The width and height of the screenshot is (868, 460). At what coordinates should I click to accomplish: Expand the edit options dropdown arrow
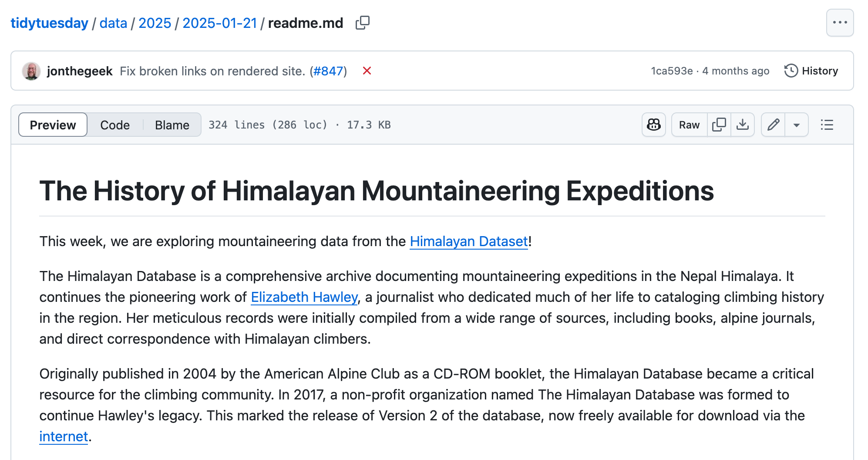(x=796, y=125)
